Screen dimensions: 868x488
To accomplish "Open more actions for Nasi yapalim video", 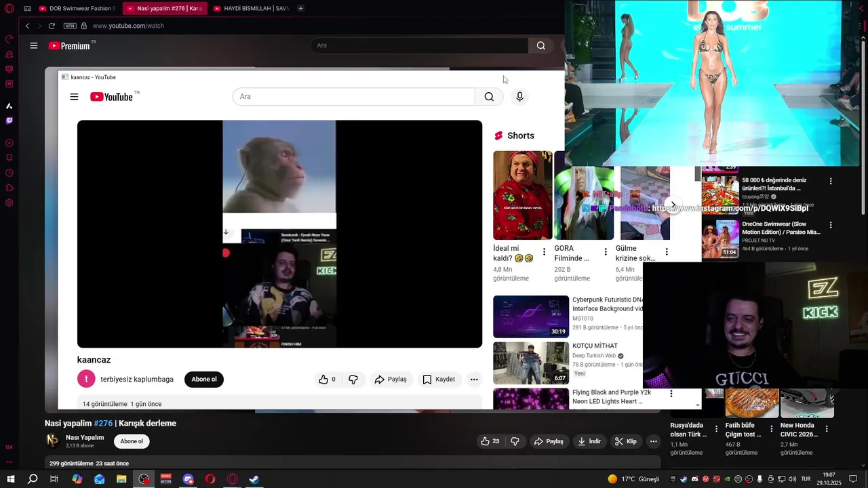I will (653, 441).
